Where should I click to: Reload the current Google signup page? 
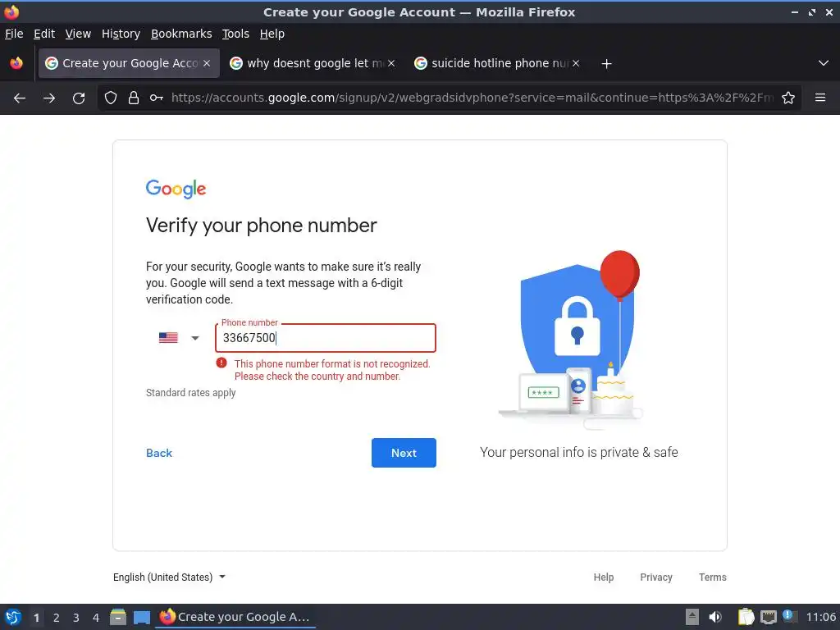pos(79,98)
